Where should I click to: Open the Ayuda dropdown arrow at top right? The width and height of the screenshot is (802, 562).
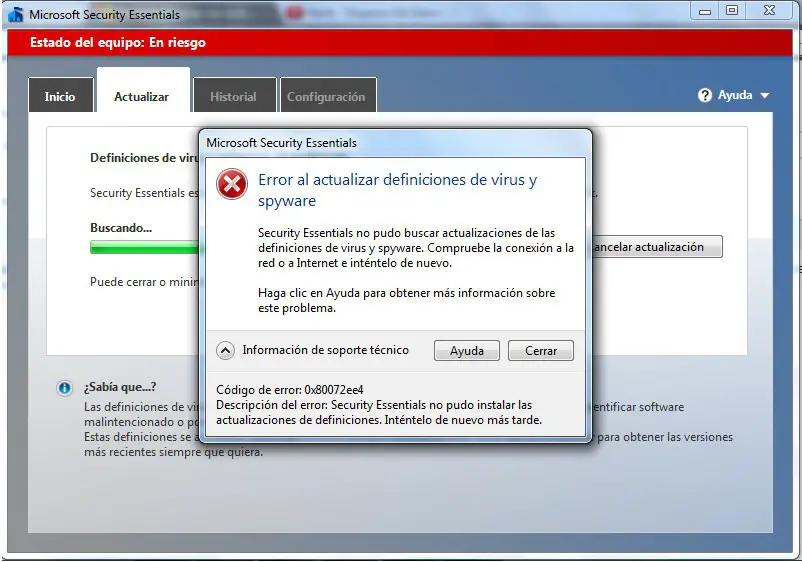765,96
